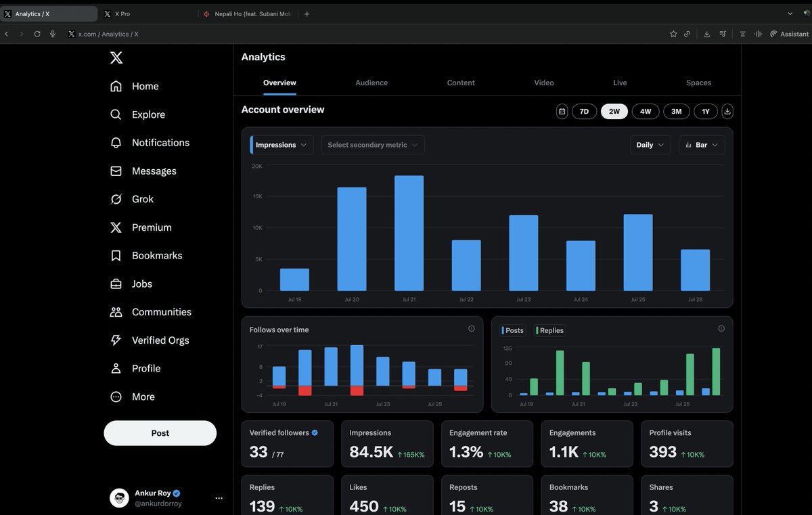Select the 4W time range
This screenshot has height=515, width=812.
coord(646,112)
